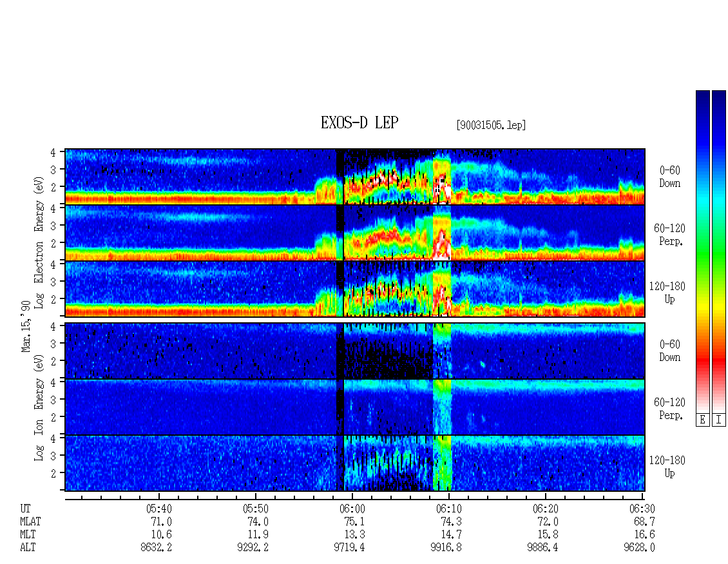Click the electron panel '60-120 Perp.' label
The height and width of the screenshot is (564, 728).
tap(670, 235)
